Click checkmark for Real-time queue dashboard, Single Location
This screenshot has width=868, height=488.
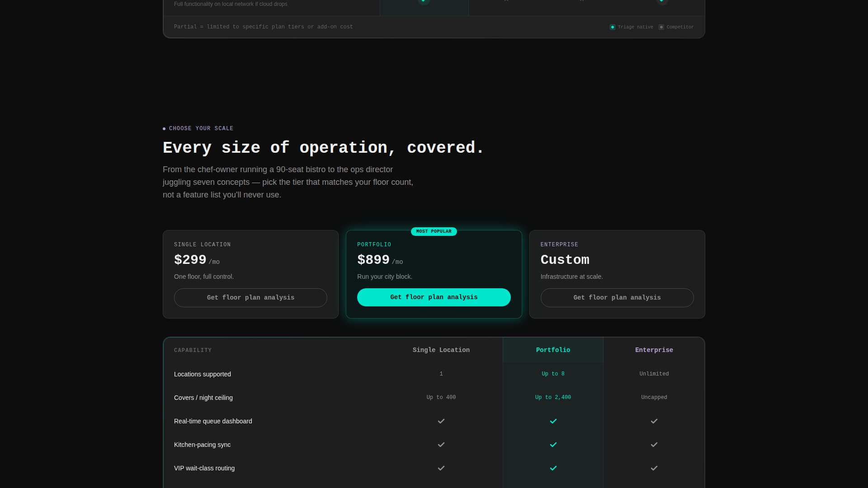(441, 421)
